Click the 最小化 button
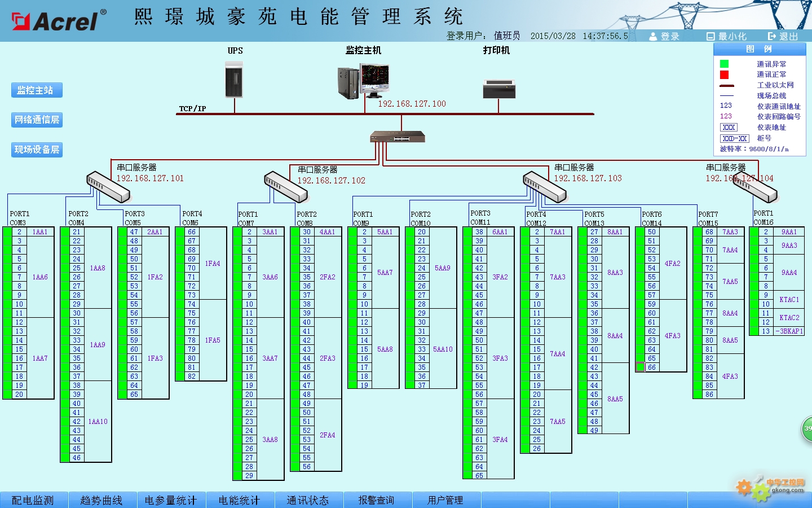Screen dimensions: 812x508 pyautogui.click(x=732, y=36)
